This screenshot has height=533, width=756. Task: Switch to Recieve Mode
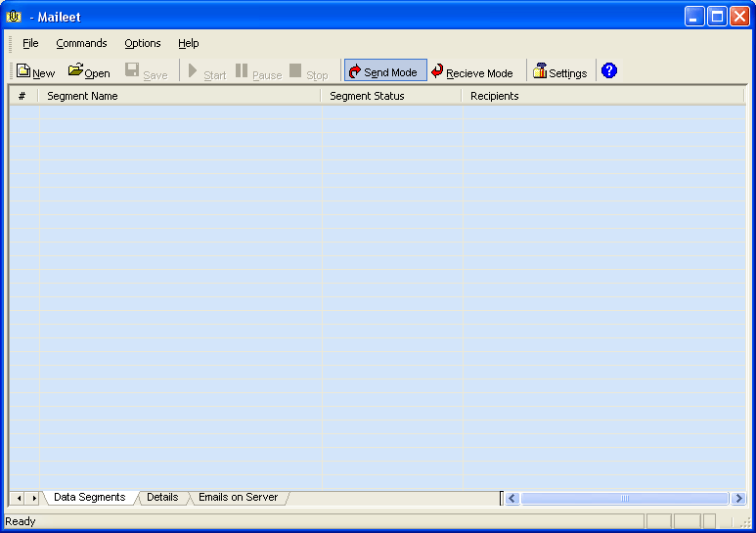pos(472,71)
